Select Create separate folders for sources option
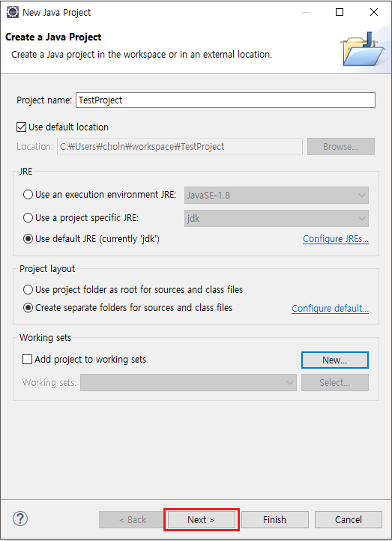 (x=28, y=307)
